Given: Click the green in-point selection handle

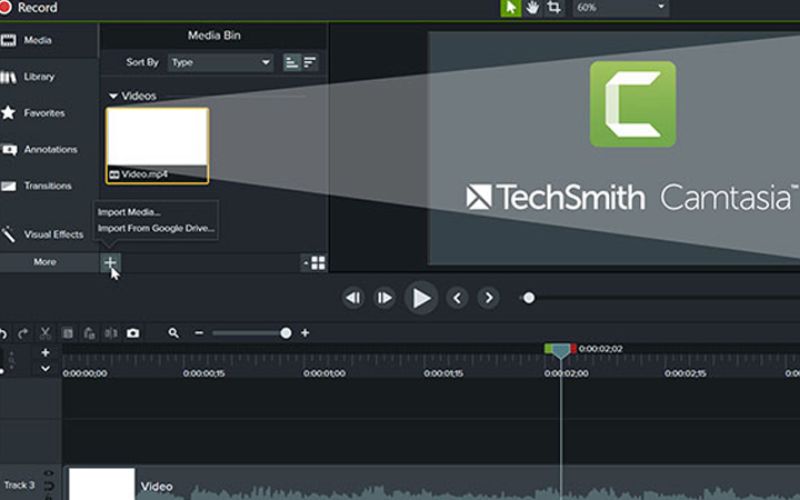Looking at the screenshot, I should (548, 348).
